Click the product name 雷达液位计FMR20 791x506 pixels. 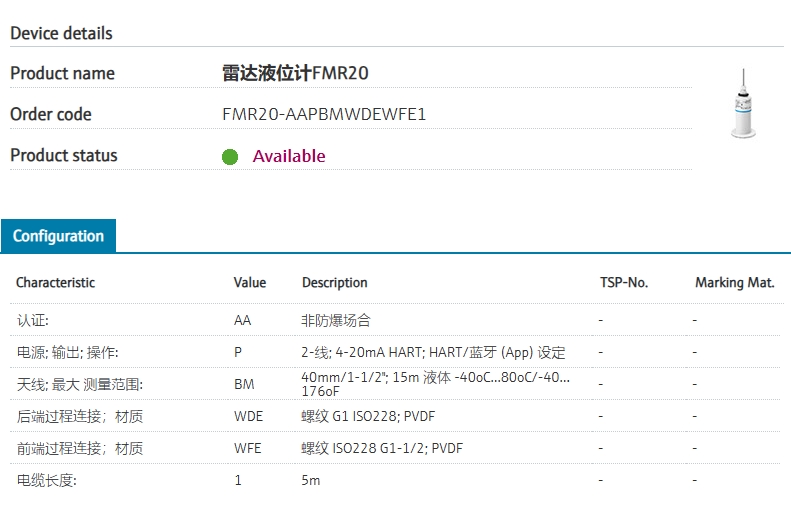click(x=296, y=73)
